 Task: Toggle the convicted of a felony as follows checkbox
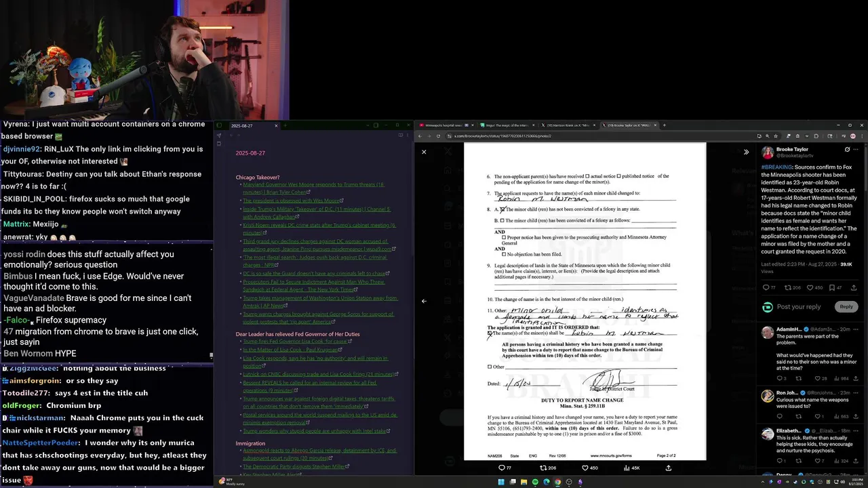(502, 220)
